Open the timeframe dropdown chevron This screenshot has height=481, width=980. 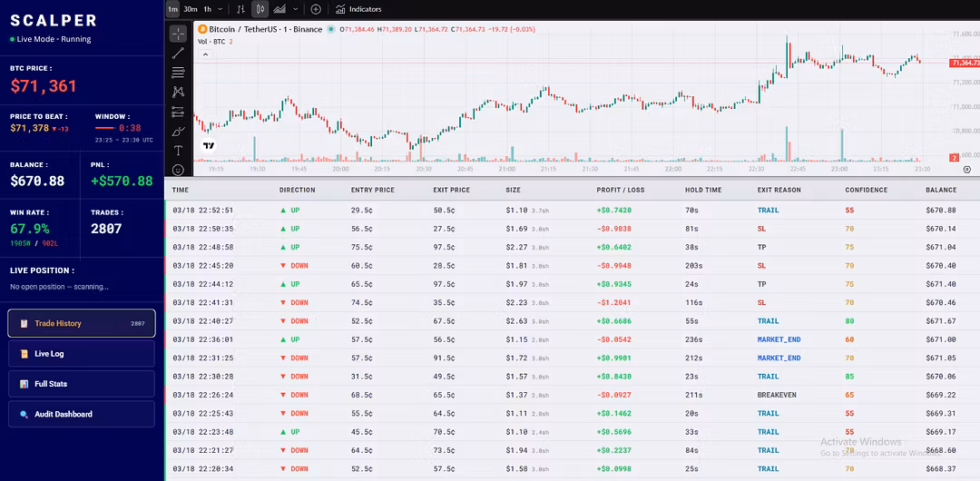[x=220, y=9]
